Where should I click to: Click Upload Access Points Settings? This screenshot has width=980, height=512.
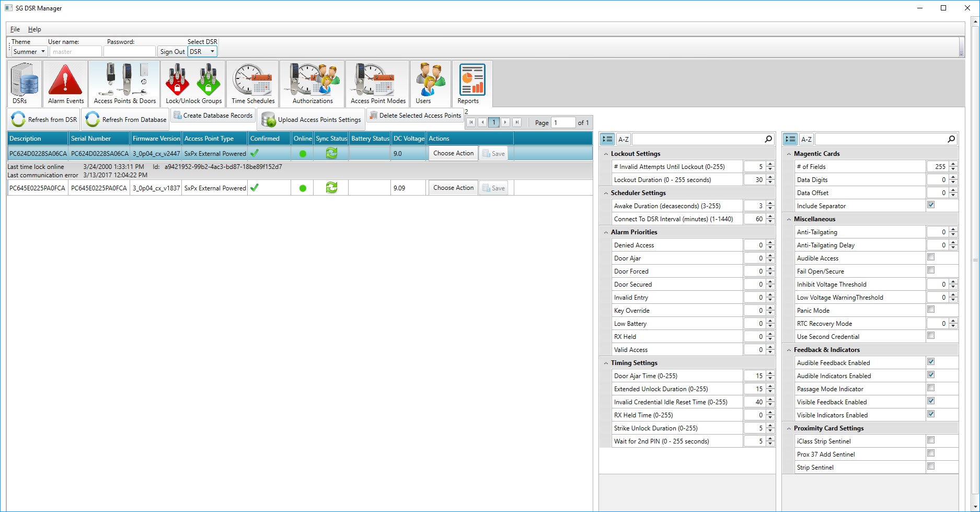point(311,119)
